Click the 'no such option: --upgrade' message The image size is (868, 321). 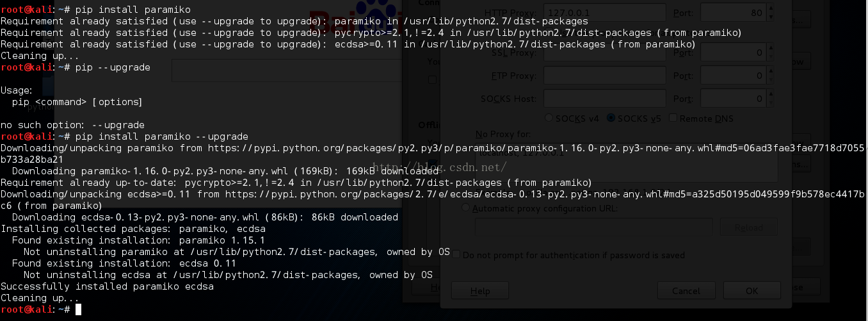[72, 125]
